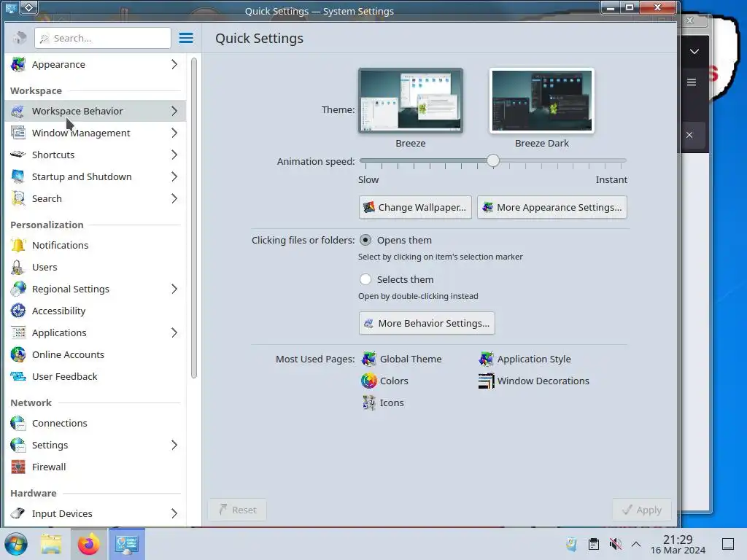Click the Accessibility icon
Viewport: 747px width, 560px height.
coord(18,311)
